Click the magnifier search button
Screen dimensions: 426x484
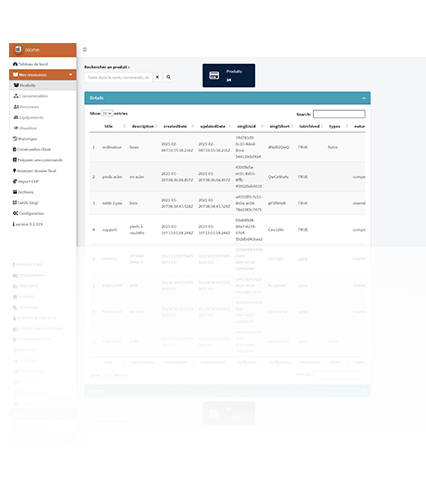168,77
